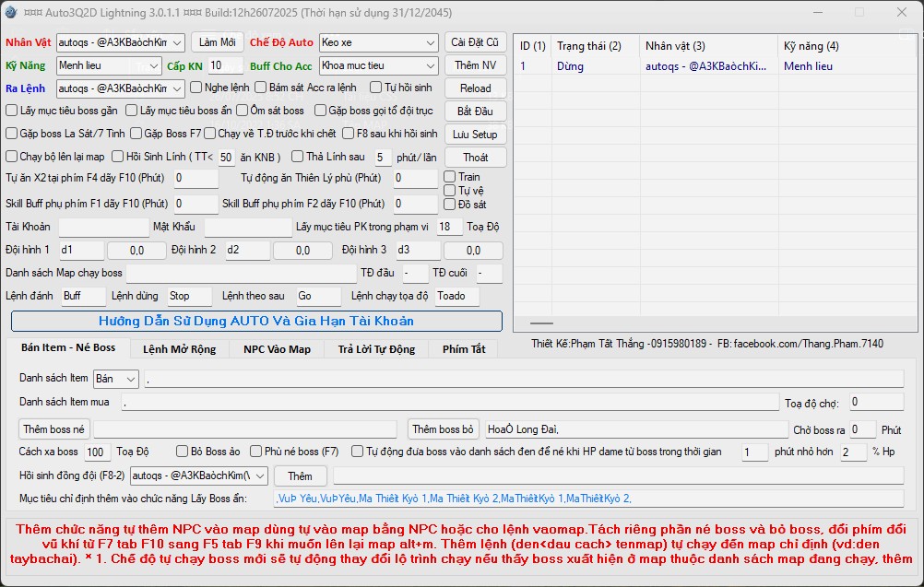Click the Thêm boss né button
This screenshot has width=924, height=587.
pos(54,429)
